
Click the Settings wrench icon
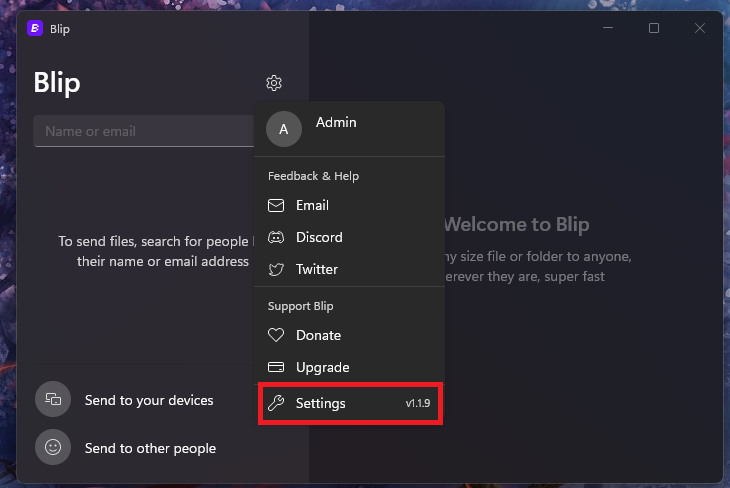[276, 404]
